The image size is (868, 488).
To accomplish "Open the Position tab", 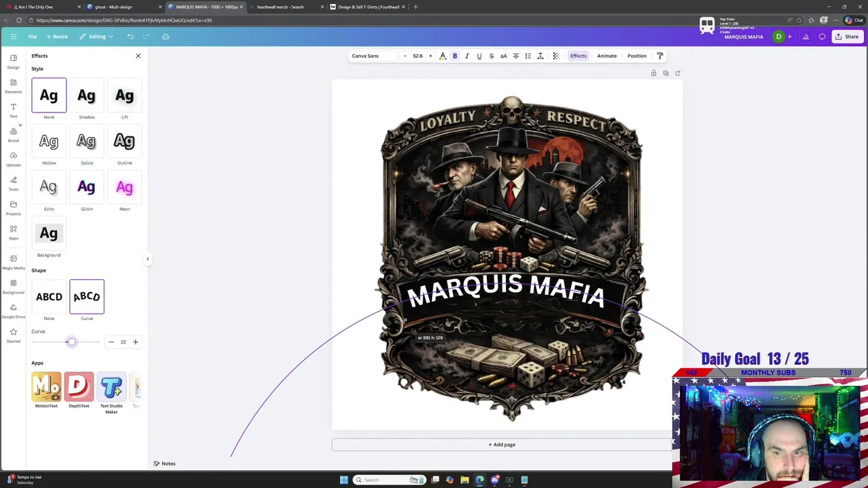I will pyautogui.click(x=637, y=56).
